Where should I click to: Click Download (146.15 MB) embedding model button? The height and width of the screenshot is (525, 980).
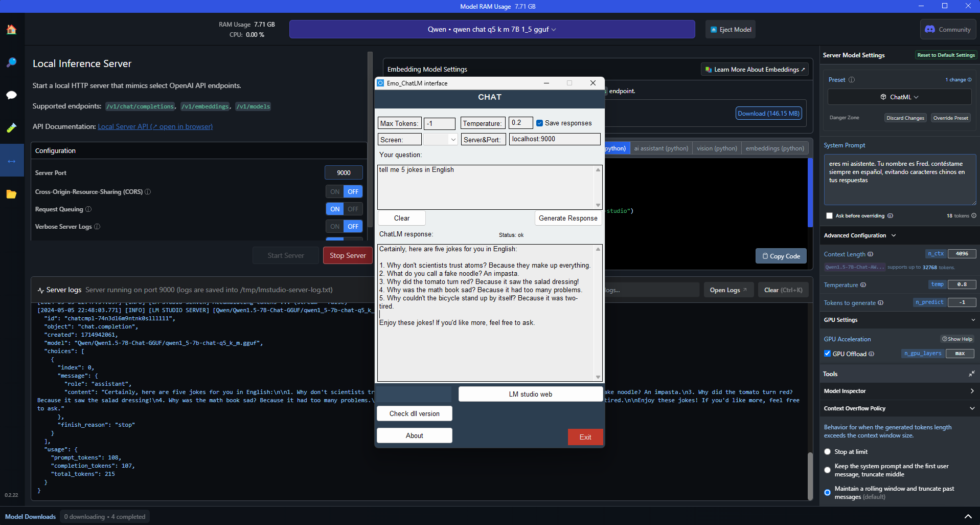point(769,114)
